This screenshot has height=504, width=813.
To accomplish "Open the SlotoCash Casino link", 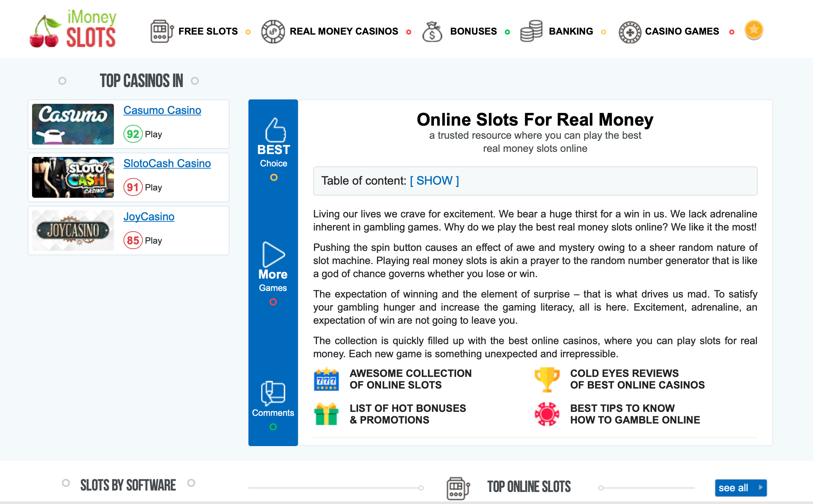I will [167, 164].
